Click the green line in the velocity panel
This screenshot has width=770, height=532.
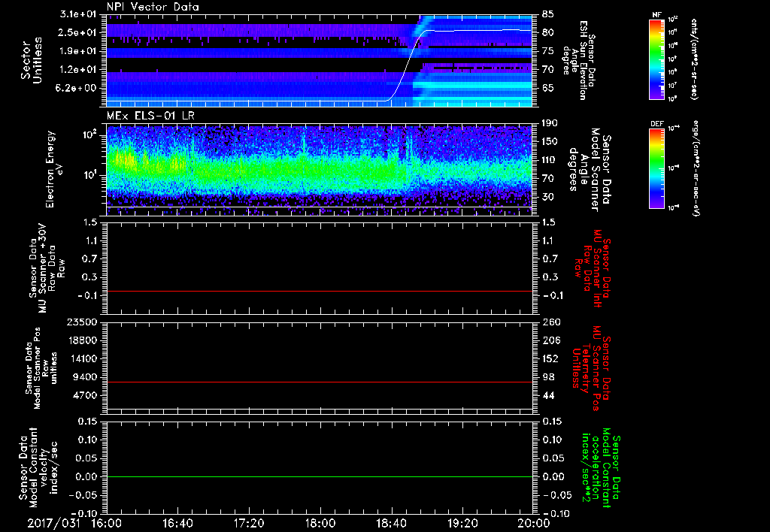[320, 476]
